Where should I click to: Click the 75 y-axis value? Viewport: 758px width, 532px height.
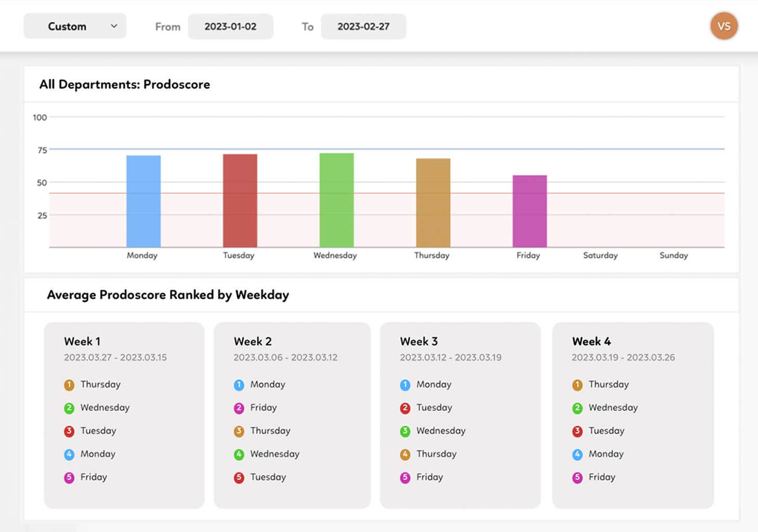42,150
